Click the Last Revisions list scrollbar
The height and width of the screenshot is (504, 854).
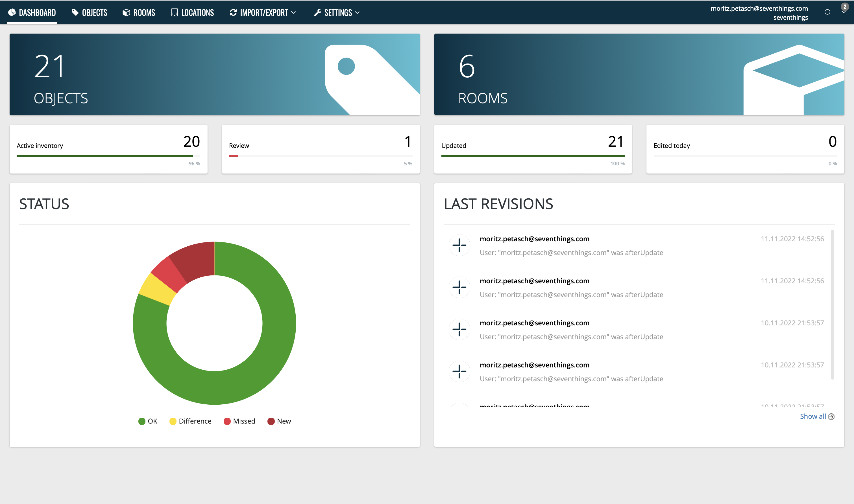tap(833, 305)
